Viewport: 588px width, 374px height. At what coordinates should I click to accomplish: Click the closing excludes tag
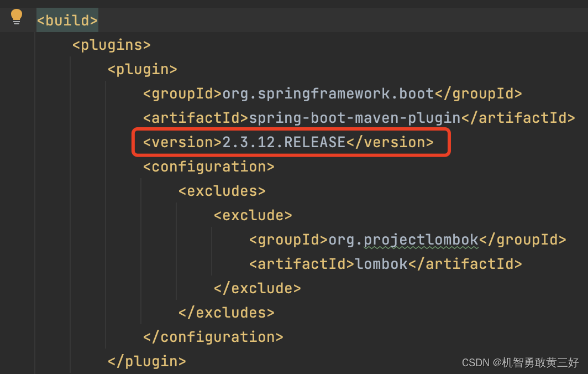coord(225,313)
